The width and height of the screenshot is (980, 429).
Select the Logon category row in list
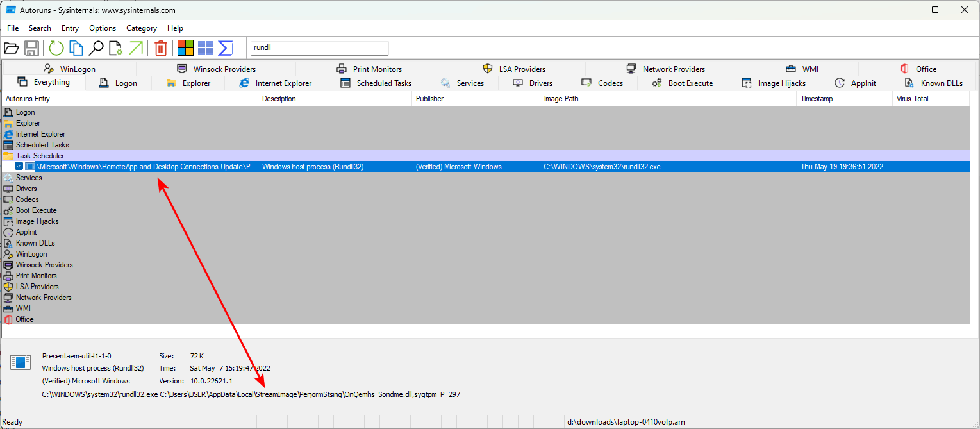point(486,112)
